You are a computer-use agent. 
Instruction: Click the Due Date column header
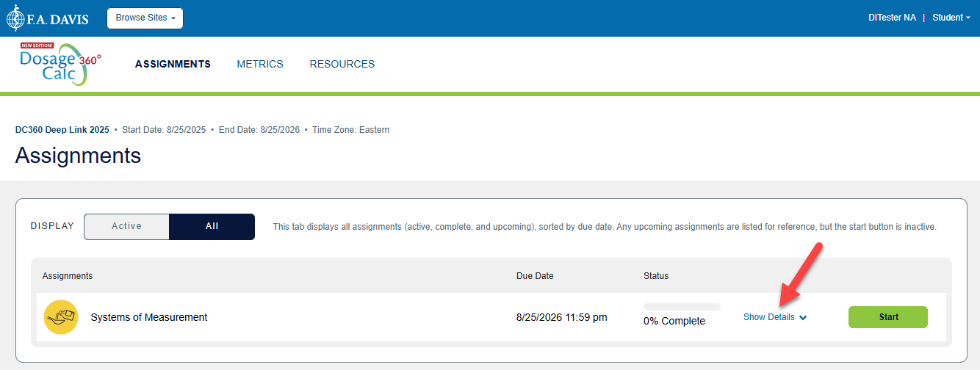[535, 276]
